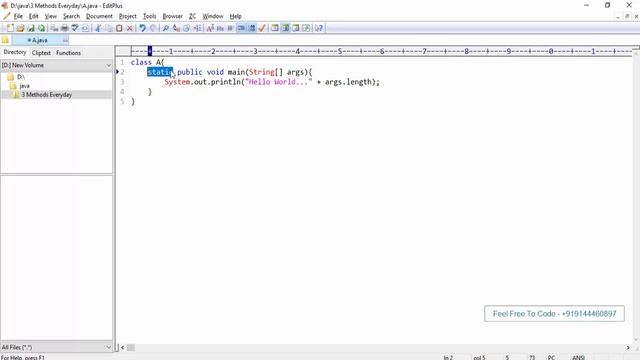Open the Browser menu
Screen dimensions: 640x360
[172, 16]
